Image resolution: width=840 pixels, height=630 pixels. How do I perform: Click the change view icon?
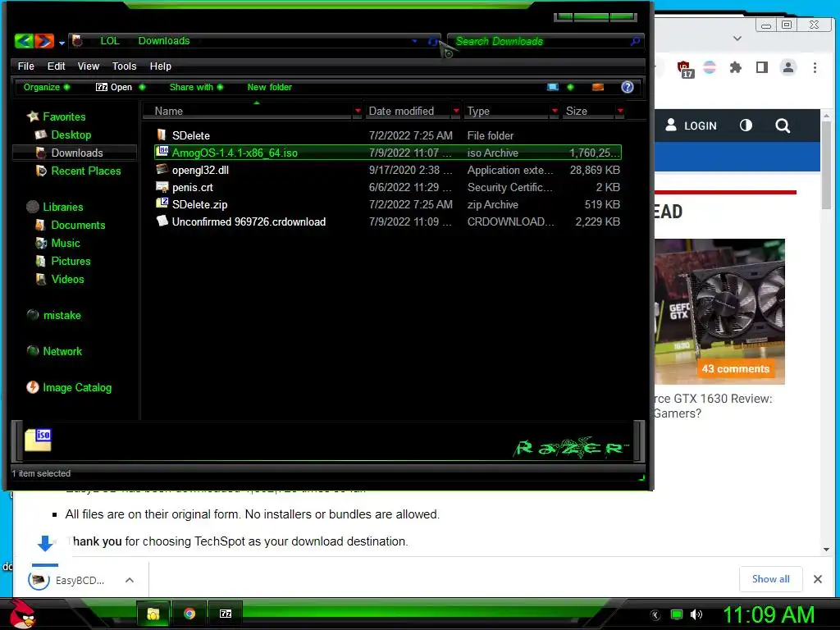pos(553,87)
